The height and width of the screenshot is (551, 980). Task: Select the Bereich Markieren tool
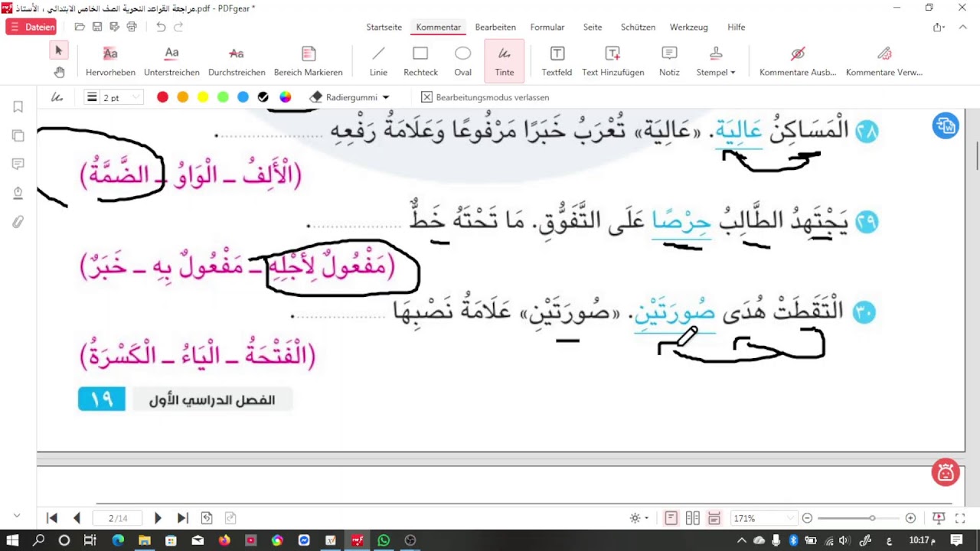click(309, 62)
